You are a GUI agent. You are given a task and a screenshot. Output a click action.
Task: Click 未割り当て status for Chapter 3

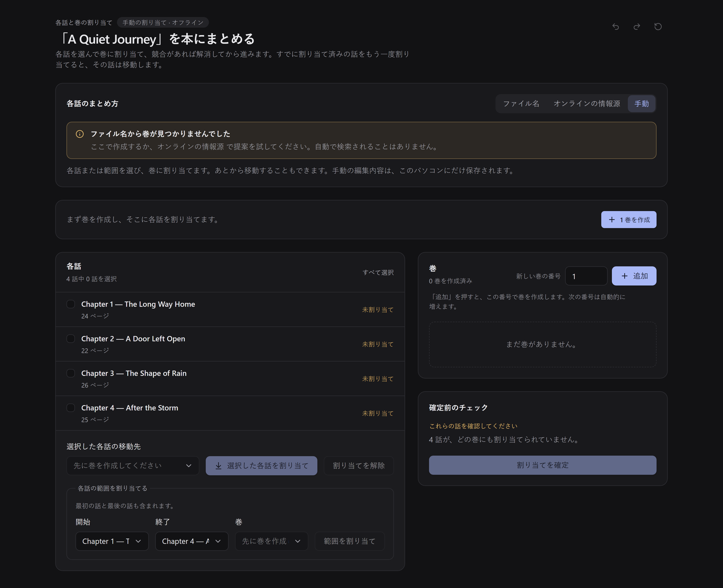pos(378,379)
